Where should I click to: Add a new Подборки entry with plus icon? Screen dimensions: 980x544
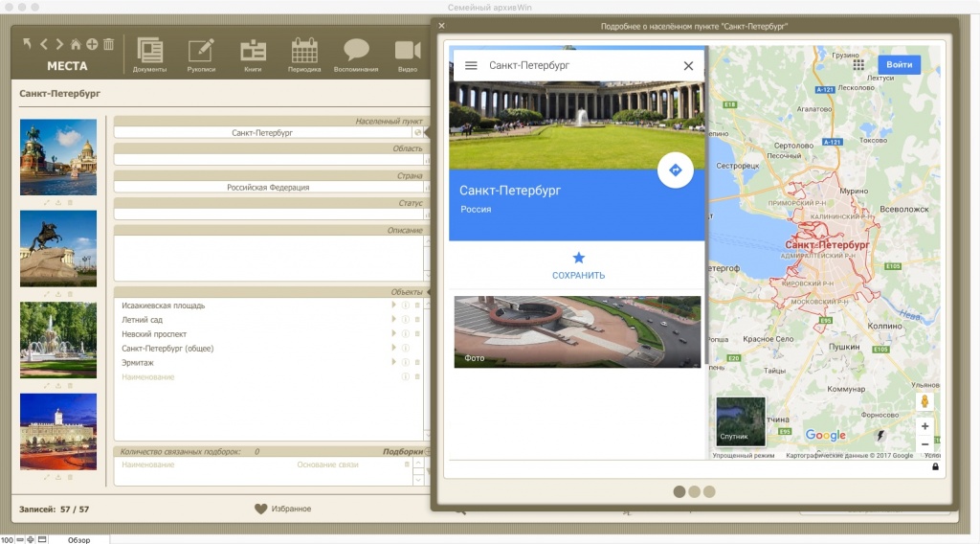coord(428,451)
